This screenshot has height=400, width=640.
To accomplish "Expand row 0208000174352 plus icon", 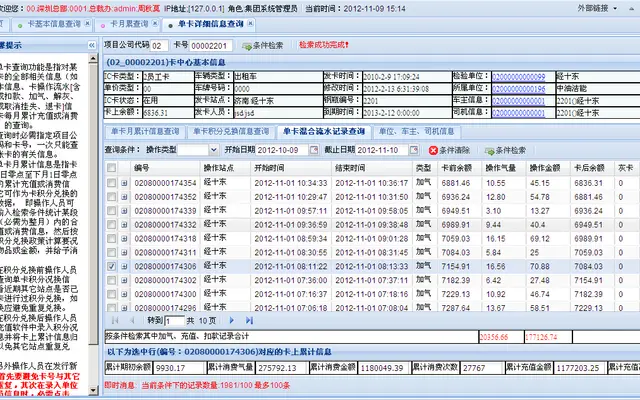I will coord(124,197).
